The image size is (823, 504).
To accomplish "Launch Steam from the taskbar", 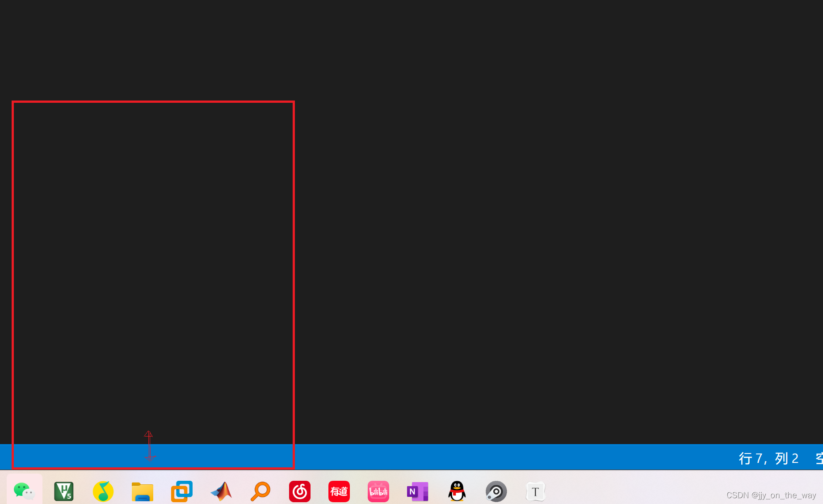I will (x=496, y=491).
